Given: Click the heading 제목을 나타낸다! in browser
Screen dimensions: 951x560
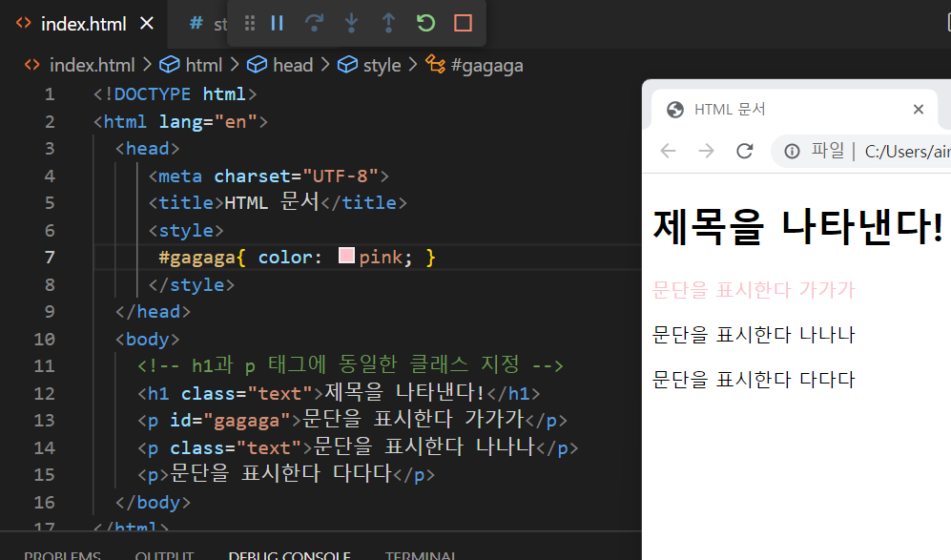Looking at the screenshot, I should (798, 226).
